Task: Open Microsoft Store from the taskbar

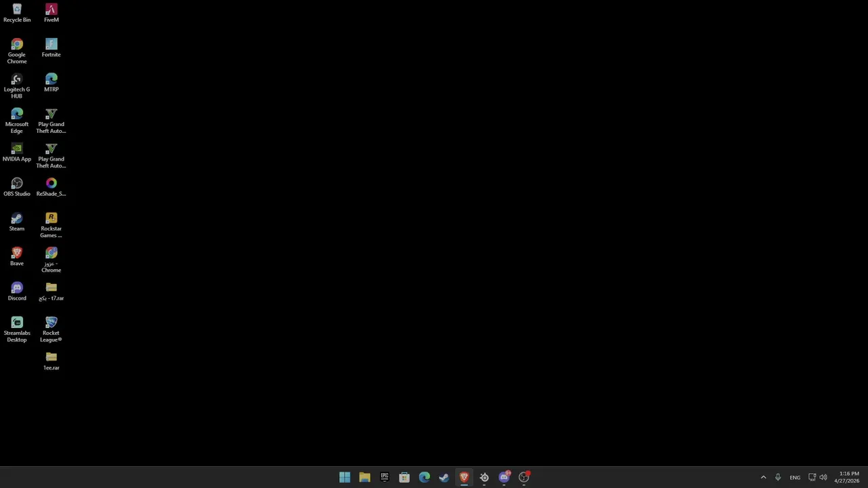Action: 404,477
